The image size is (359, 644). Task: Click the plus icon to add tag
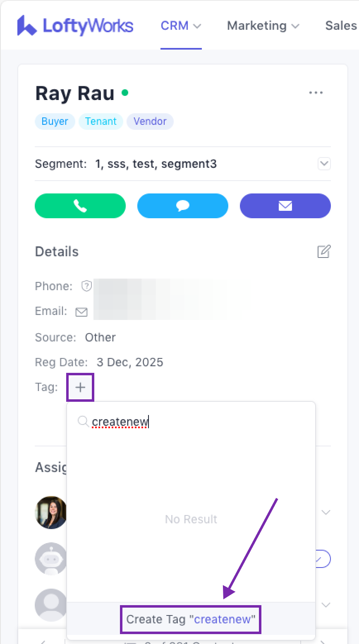(x=80, y=387)
